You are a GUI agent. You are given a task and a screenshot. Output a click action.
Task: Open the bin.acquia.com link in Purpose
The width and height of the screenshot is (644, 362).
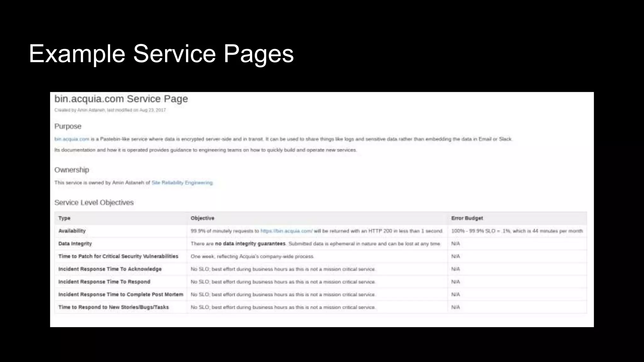pyautogui.click(x=72, y=139)
